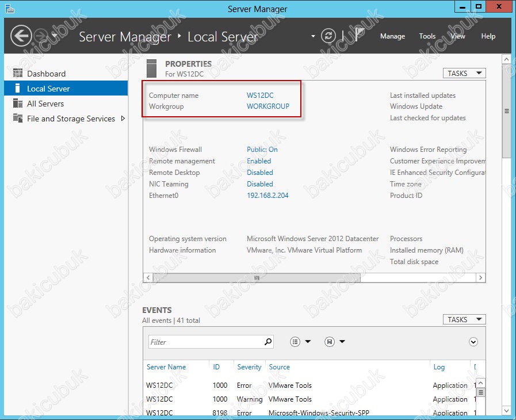Click the Events Filter input field
This screenshot has height=420, width=516.
pyautogui.click(x=211, y=342)
